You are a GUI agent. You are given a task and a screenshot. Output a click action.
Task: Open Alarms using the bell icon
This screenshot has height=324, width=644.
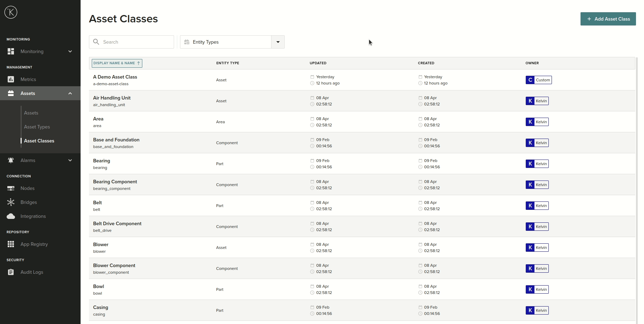11,160
